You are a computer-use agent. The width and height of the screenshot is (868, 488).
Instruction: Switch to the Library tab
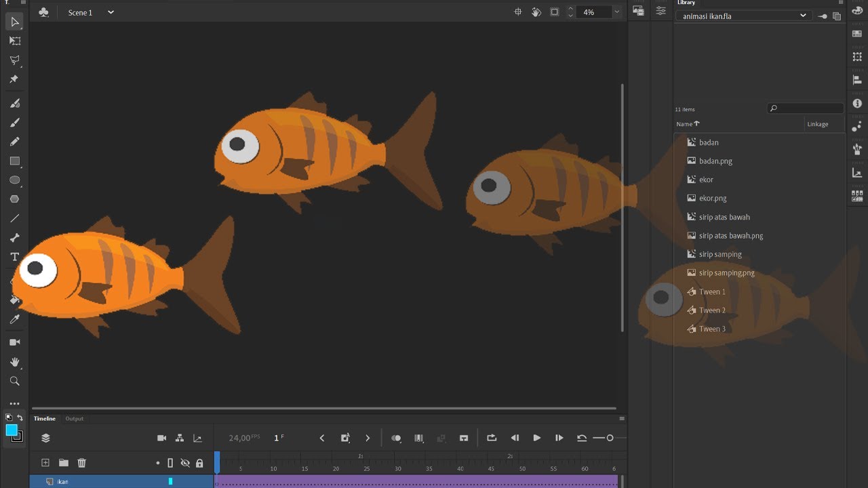pos(686,3)
